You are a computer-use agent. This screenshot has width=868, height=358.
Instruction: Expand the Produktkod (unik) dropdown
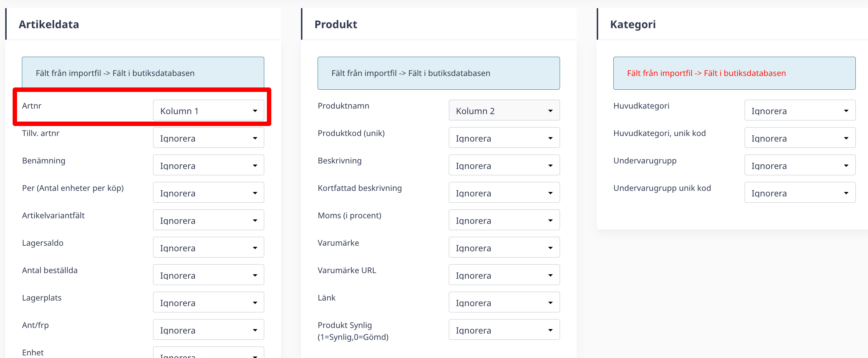pyautogui.click(x=504, y=137)
